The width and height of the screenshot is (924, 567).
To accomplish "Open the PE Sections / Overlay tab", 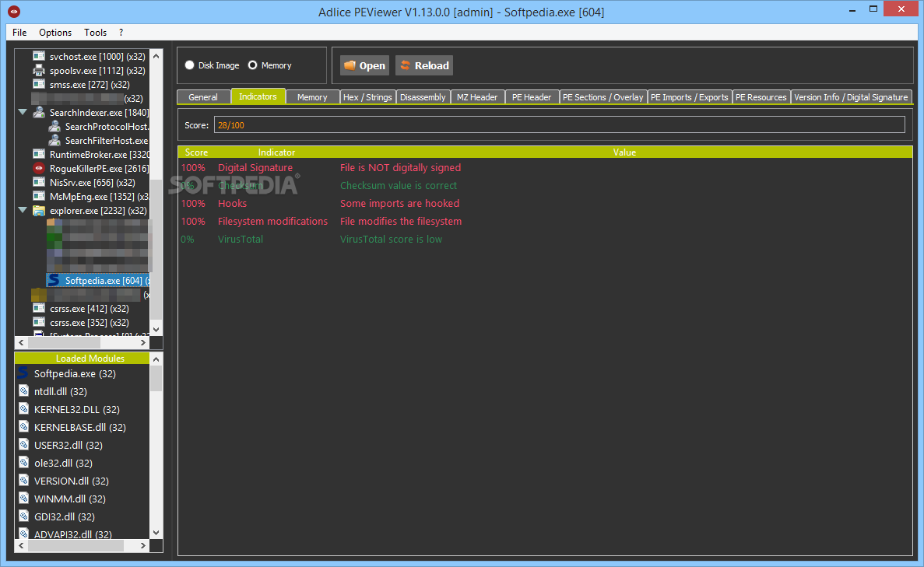I will pyautogui.click(x=603, y=97).
